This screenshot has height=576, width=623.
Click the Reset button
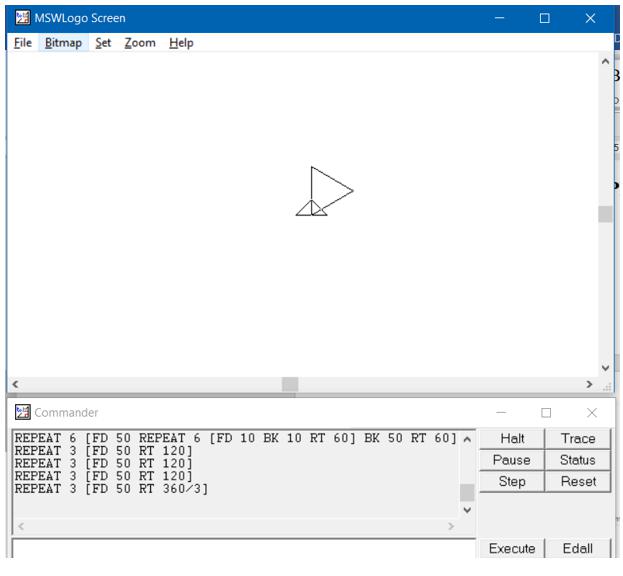[x=578, y=482]
